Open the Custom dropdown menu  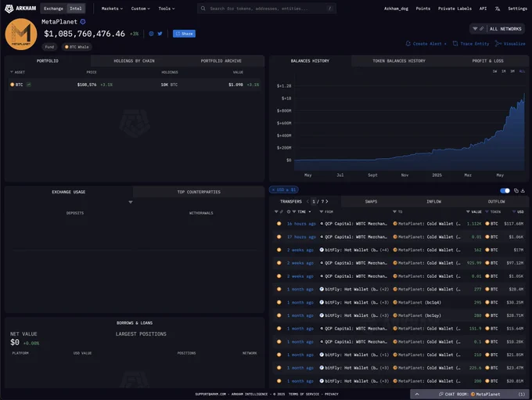coord(141,9)
